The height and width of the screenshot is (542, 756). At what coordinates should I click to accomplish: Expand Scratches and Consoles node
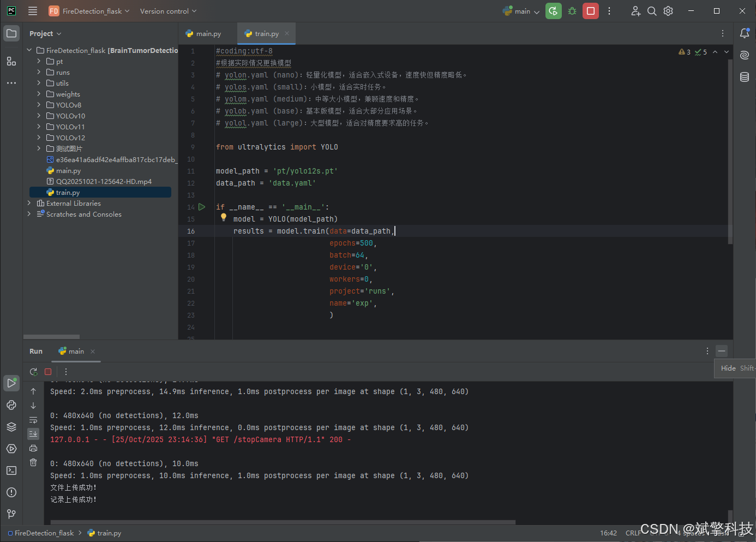click(29, 214)
